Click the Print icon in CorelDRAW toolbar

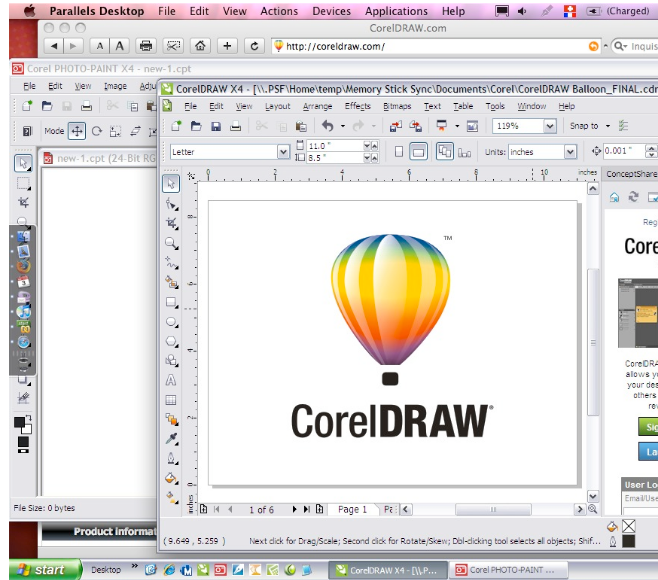[235, 126]
